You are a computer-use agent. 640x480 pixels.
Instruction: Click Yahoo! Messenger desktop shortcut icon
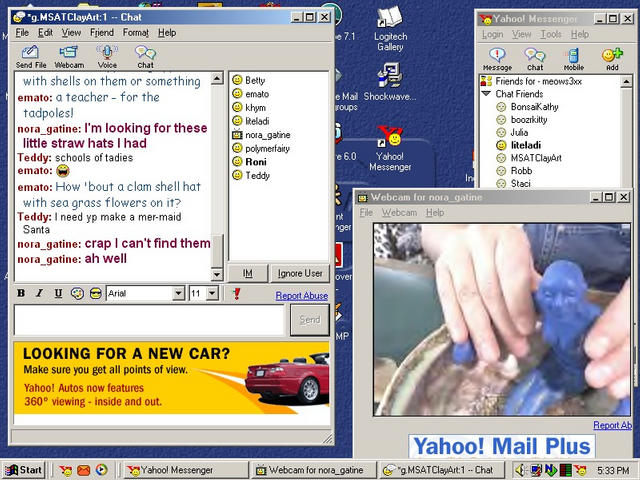point(390,149)
